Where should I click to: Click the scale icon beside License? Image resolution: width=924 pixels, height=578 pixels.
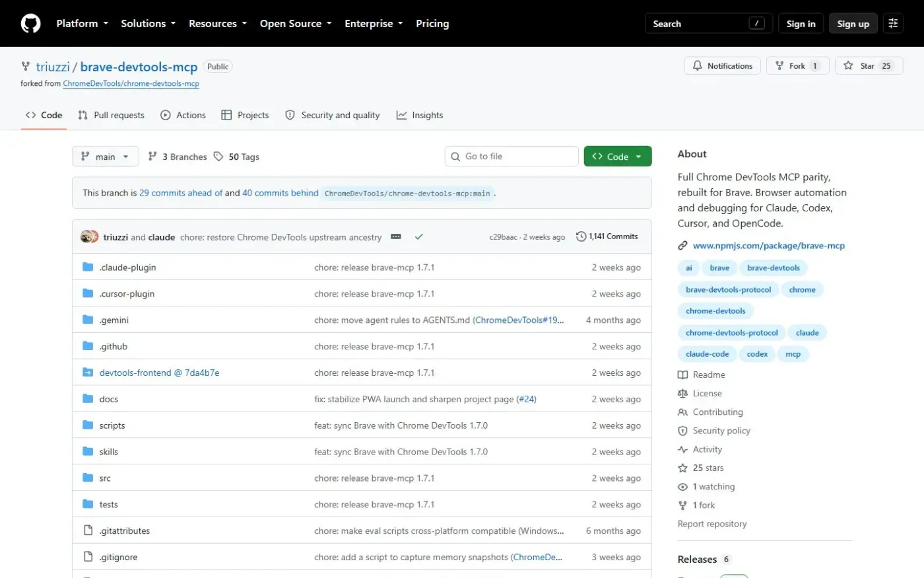(x=682, y=393)
